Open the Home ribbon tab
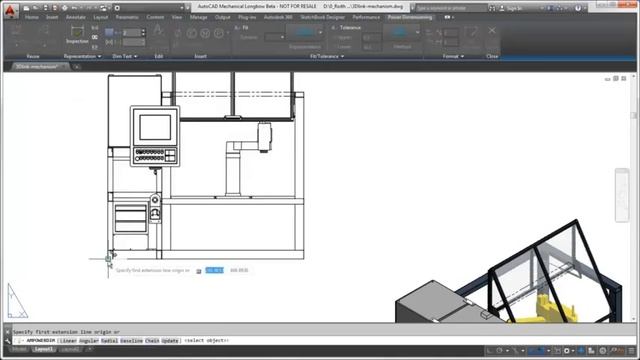Viewport: 640px width, 360px height. pyautogui.click(x=31, y=17)
